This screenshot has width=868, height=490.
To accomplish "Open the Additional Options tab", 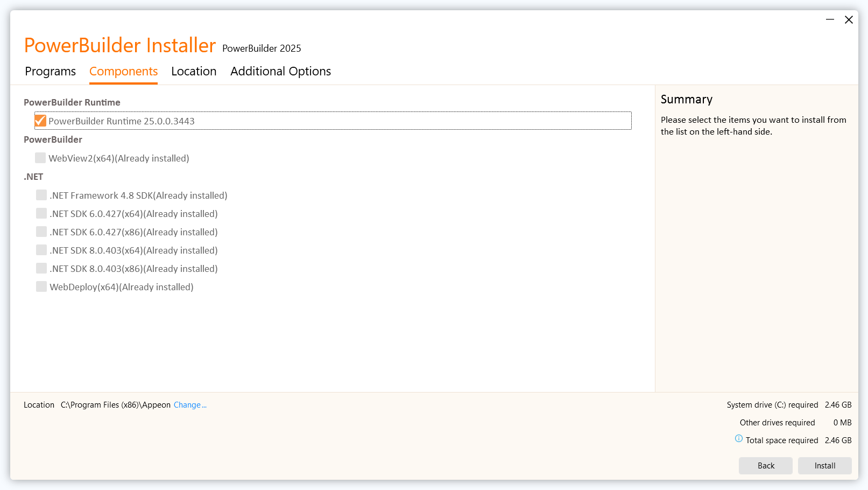I will (280, 71).
